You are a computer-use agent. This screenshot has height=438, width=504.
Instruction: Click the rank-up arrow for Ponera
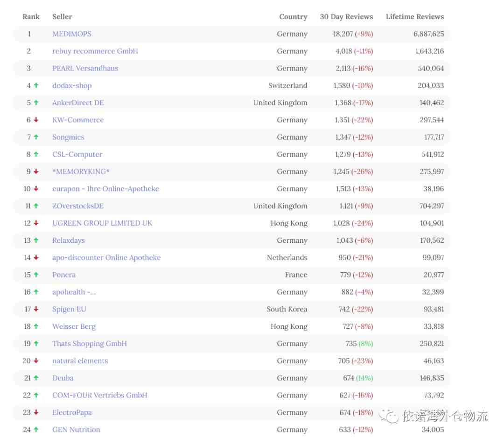[x=36, y=275]
